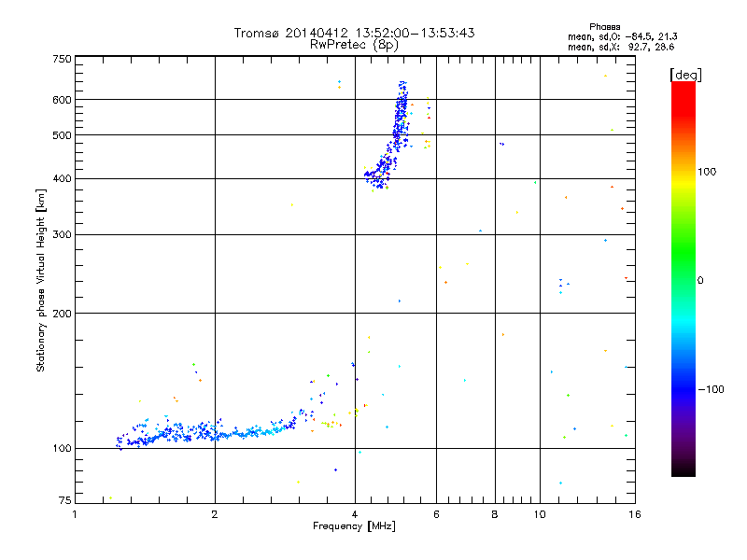Screen dimensions: 747x560
Task: Click the 'Frequency [MHz]' axis label
Action: coord(354,526)
